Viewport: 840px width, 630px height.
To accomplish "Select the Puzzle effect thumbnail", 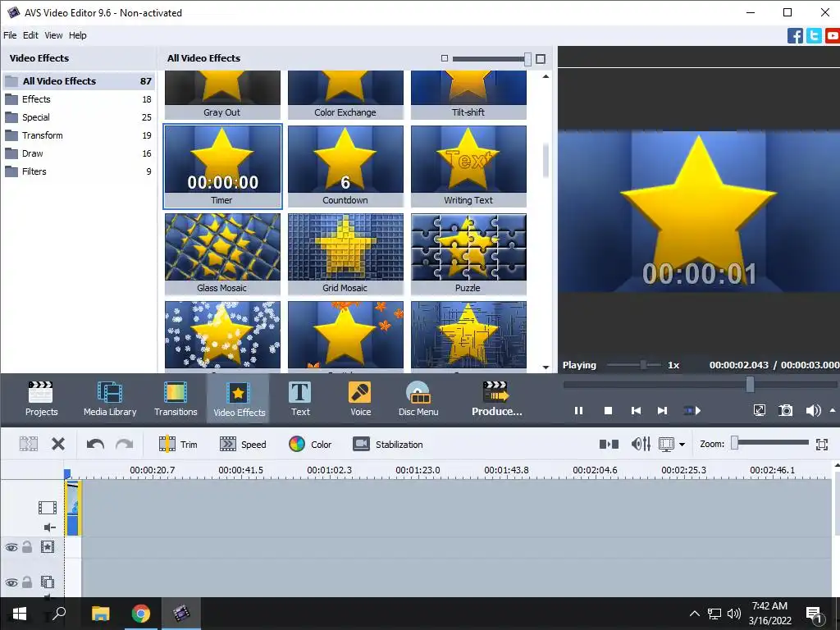I will [468, 254].
